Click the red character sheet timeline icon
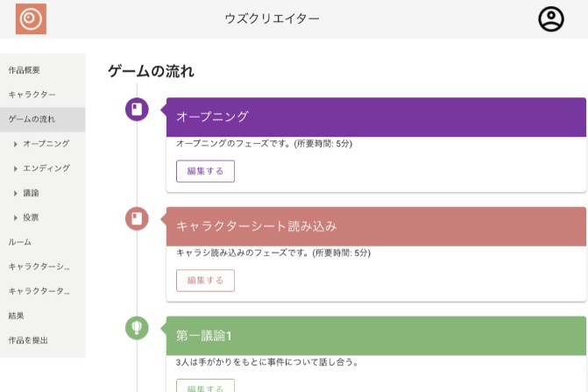Image resolution: width=588 pixels, height=392 pixels. click(137, 218)
